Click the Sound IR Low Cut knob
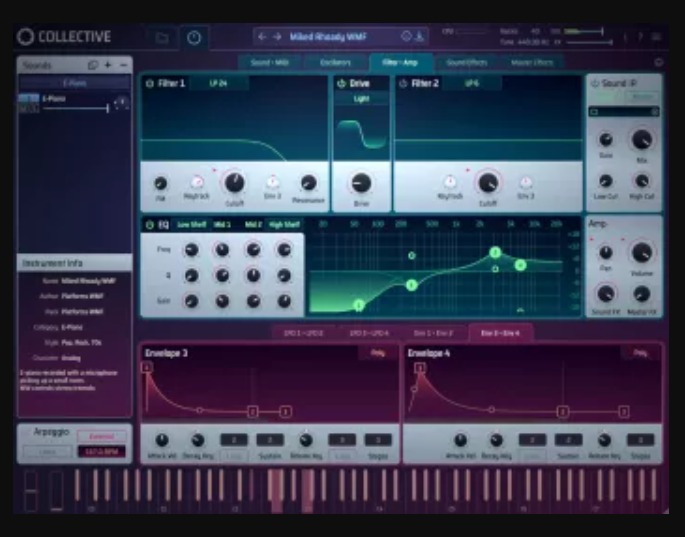The width and height of the screenshot is (685, 537). tap(605, 181)
